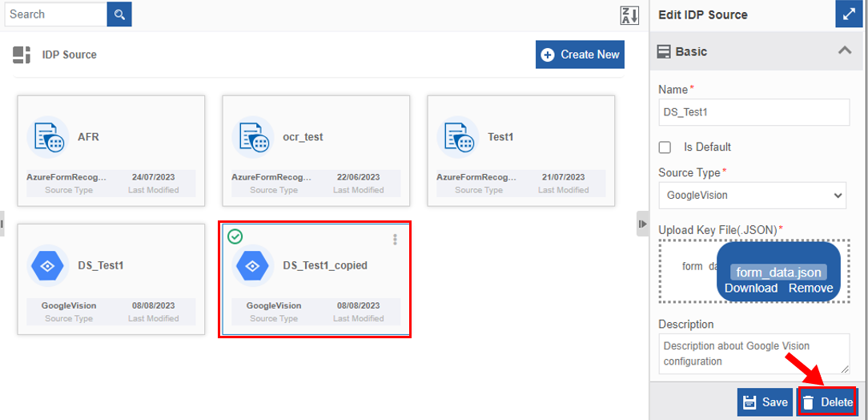Screen dimensions: 868x420
Task: Expand the Edit IDP Source panel fullscreen
Action: [x=849, y=14]
